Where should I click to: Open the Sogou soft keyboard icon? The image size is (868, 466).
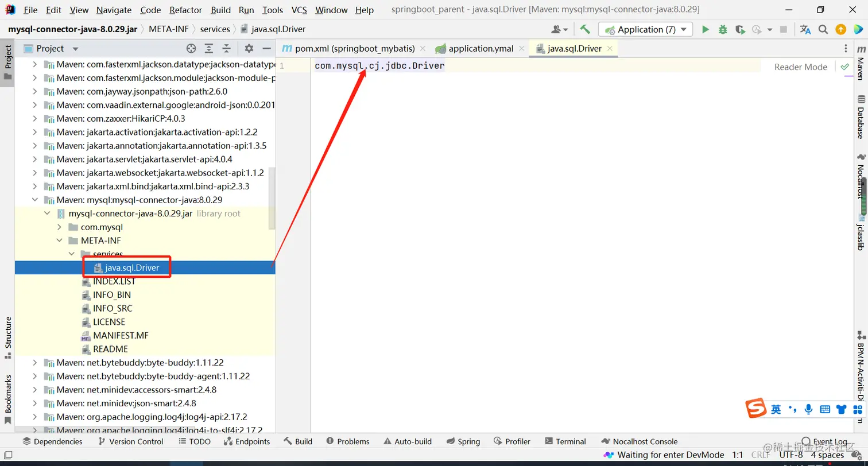[825, 409]
